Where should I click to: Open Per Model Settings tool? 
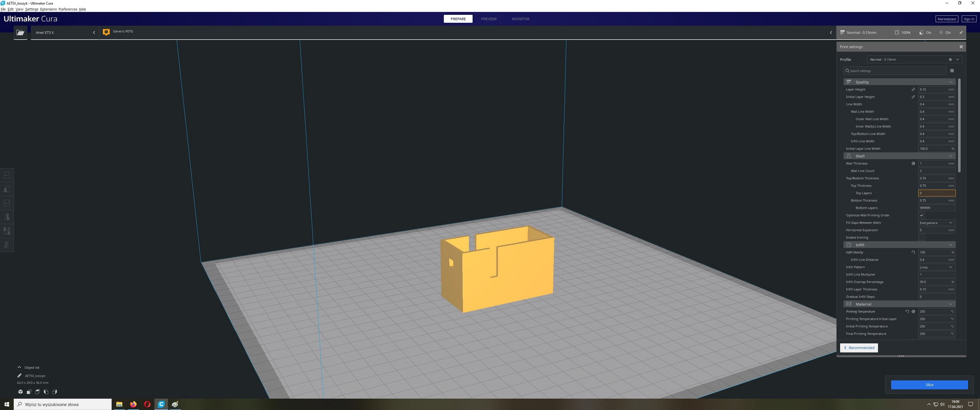(7, 231)
